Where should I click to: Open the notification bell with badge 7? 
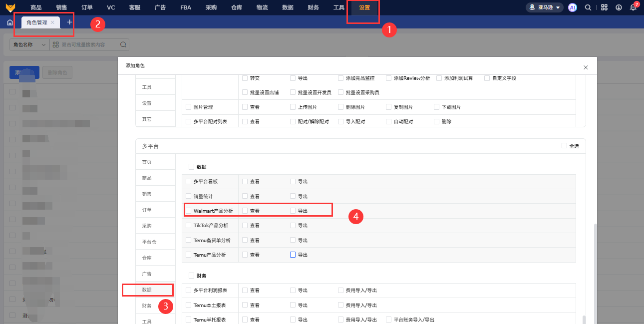point(633,7)
